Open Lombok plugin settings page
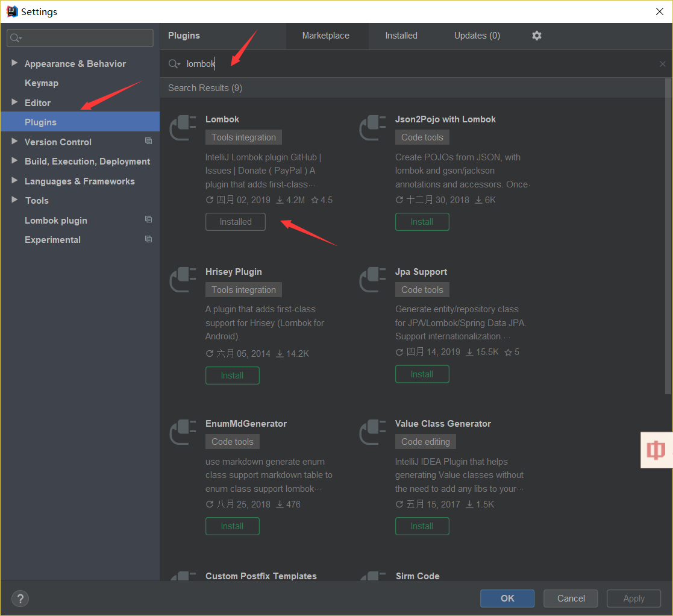This screenshot has height=616, width=673. (56, 220)
